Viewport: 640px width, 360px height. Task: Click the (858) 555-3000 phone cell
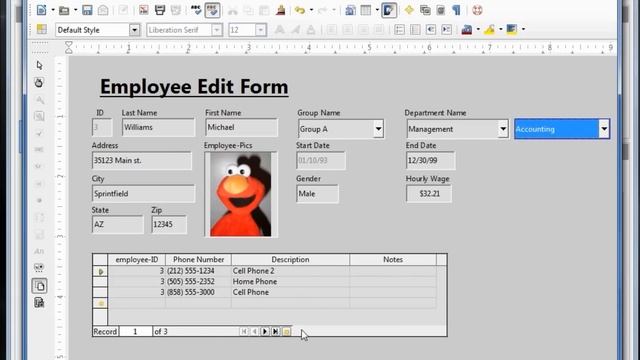198,292
